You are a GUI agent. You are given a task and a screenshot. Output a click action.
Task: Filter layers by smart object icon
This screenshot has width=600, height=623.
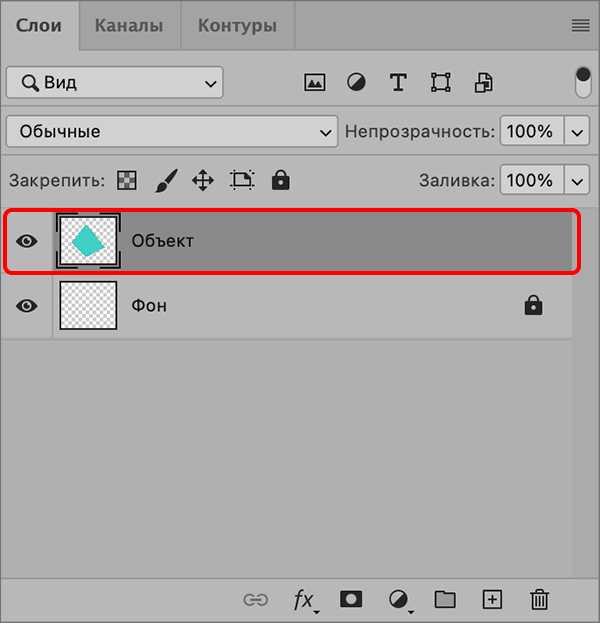pyautogui.click(x=484, y=82)
